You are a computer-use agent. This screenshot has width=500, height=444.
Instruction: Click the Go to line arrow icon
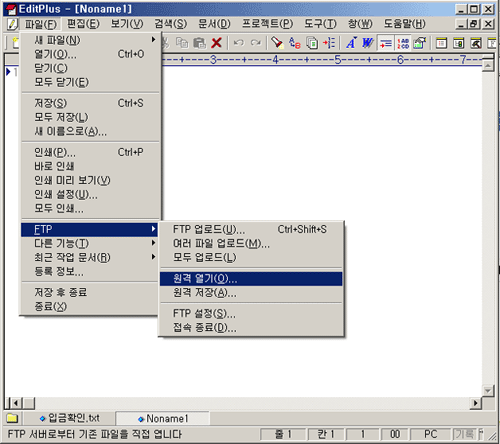coord(329,43)
